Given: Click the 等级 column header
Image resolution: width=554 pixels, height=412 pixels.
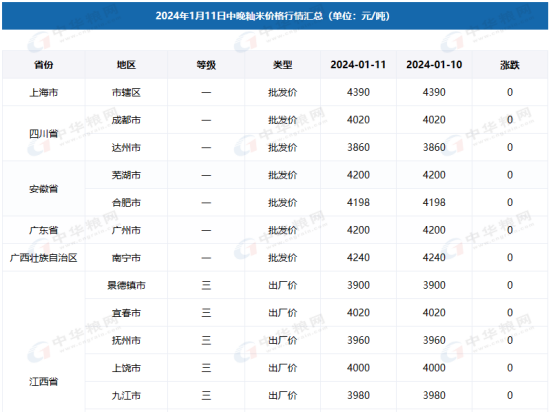Looking at the screenshot, I should point(206,65).
